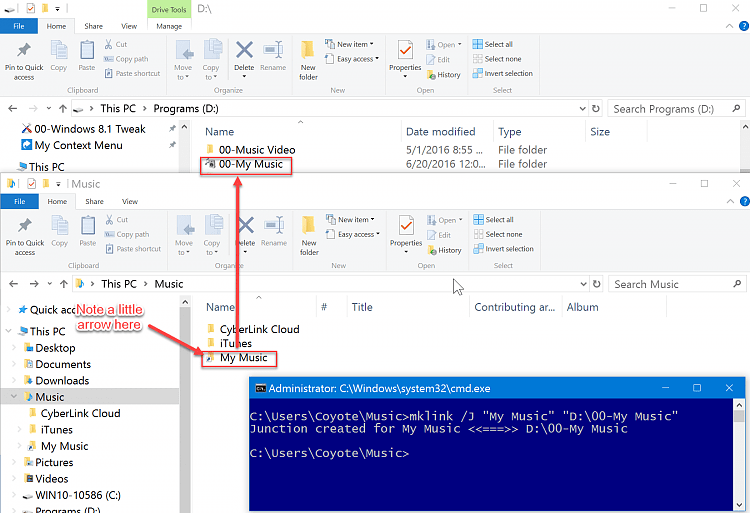Go back in the Music window
Image resolution: width=750 pixels, height=513 pixels.
(13, 284)
